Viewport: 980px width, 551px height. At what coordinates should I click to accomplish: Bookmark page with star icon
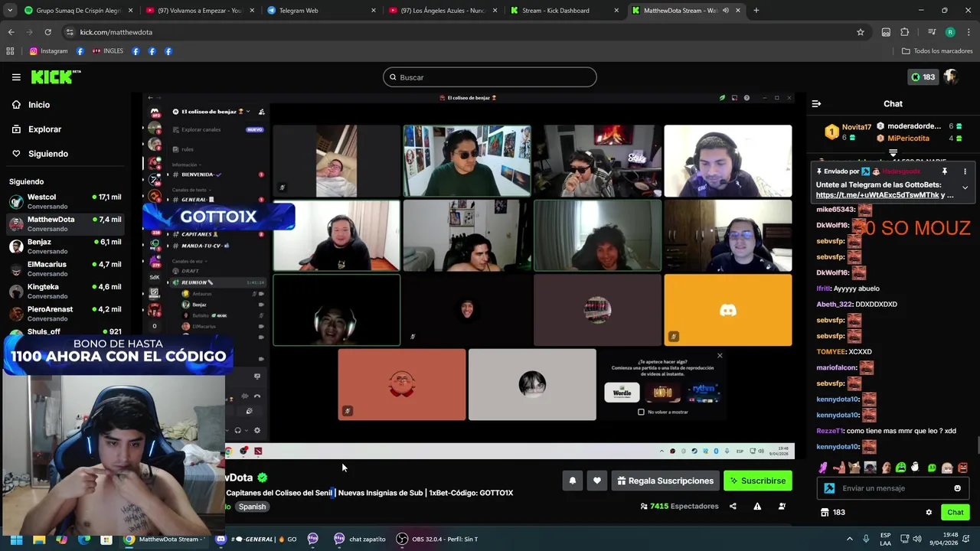tap(861, 32)
